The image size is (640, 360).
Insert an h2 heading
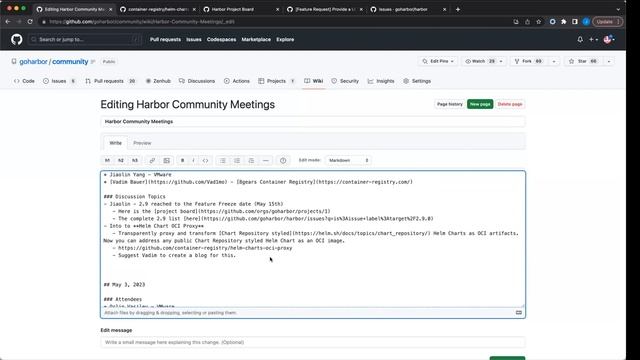coord(121,160)
